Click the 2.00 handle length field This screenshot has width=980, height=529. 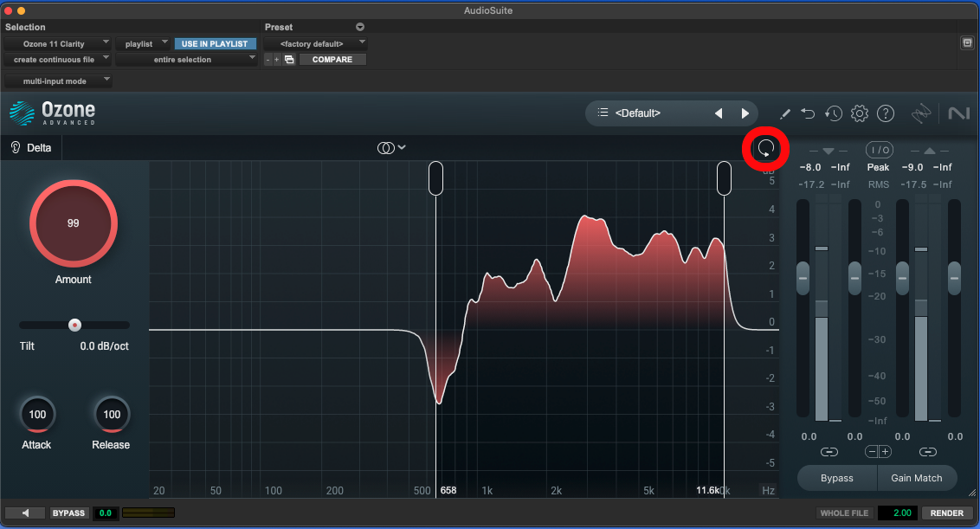point(898,513)
